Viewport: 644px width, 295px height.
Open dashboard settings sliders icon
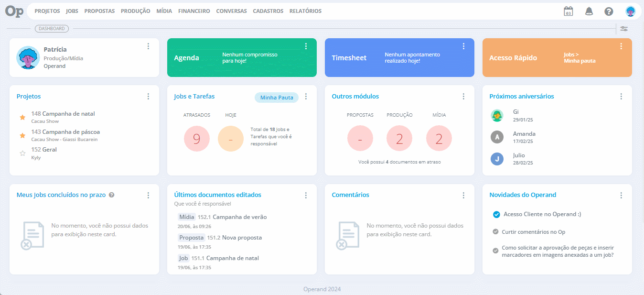click(624, 29)
